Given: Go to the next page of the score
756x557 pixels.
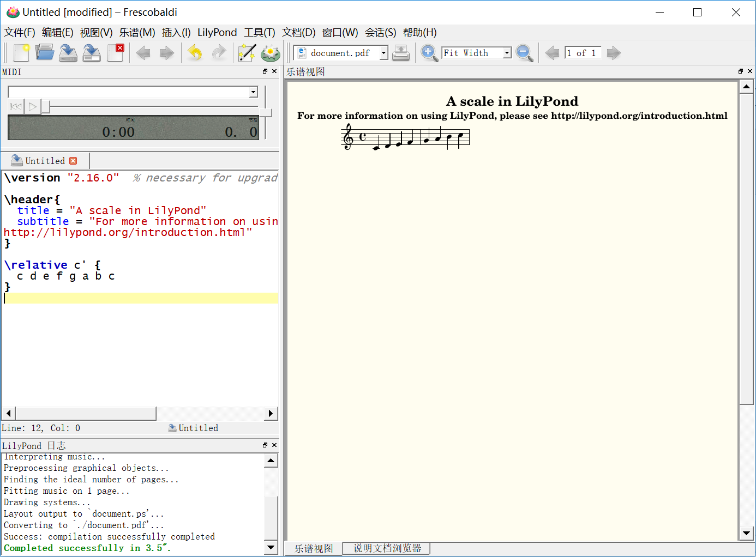Looking at the screenshot, I should click(614, 53).
